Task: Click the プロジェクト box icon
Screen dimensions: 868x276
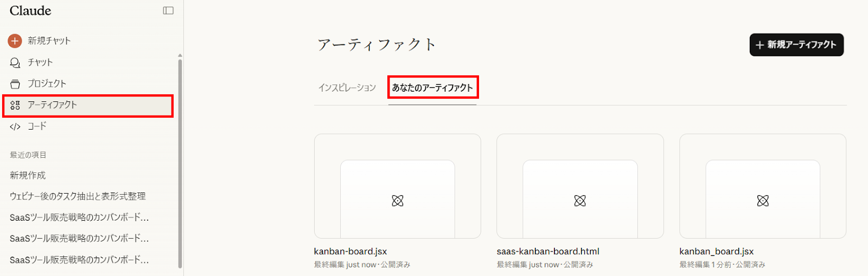Action: [x=15, y=84]
